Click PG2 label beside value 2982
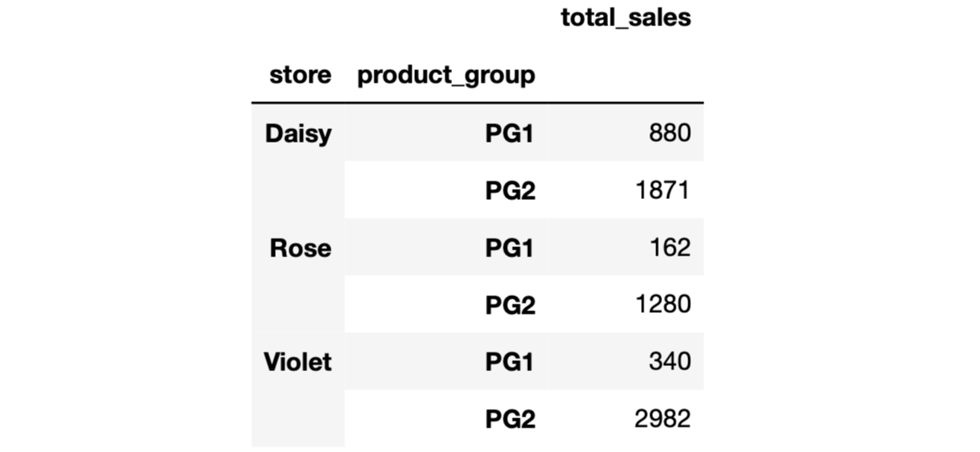This screenshot has width=980, height=452. coord(509,419)
